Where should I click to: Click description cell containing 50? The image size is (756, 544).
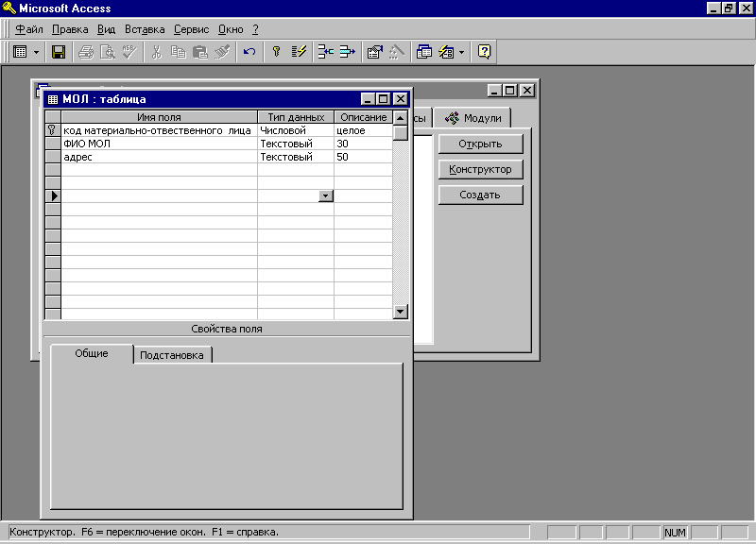click(x=363, y=157)
